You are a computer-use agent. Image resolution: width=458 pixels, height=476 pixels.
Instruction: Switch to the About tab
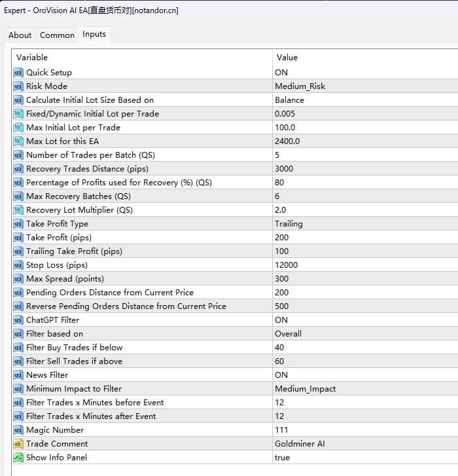(20, 35)
